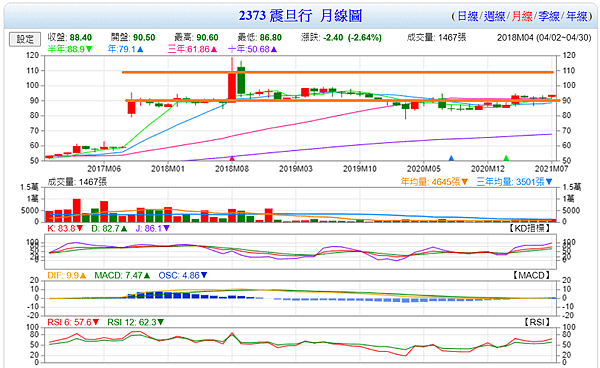Click orange down arrow beside 年均量 4645張
This screenshot has width=600, height=368.
tap(465, 182)
